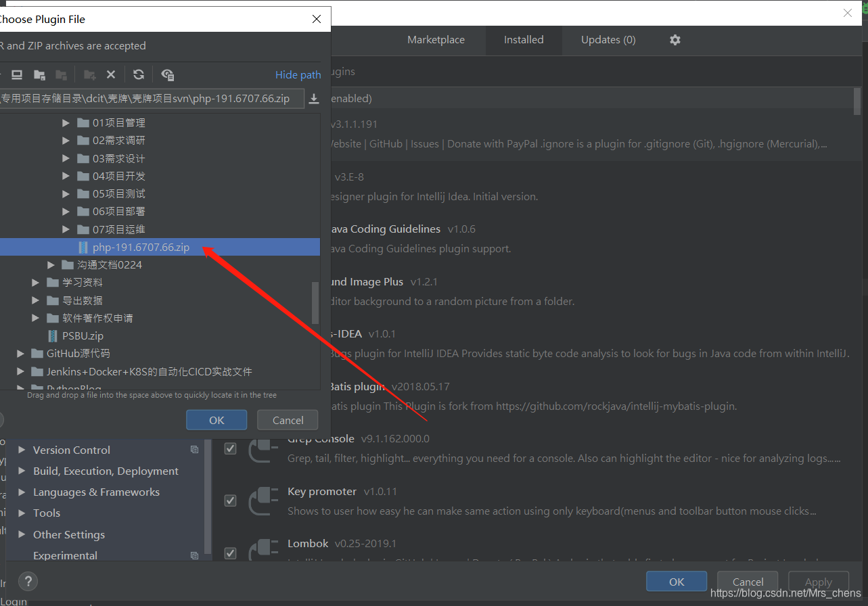The height and width of the screenshot is (606, 868).
Task: Select Grep Console plugin description text
Action: [x=564, y=458]
